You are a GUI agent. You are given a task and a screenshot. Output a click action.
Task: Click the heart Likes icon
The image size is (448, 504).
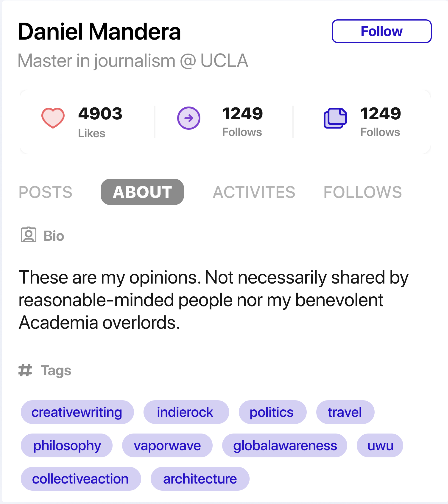[53, 118]
